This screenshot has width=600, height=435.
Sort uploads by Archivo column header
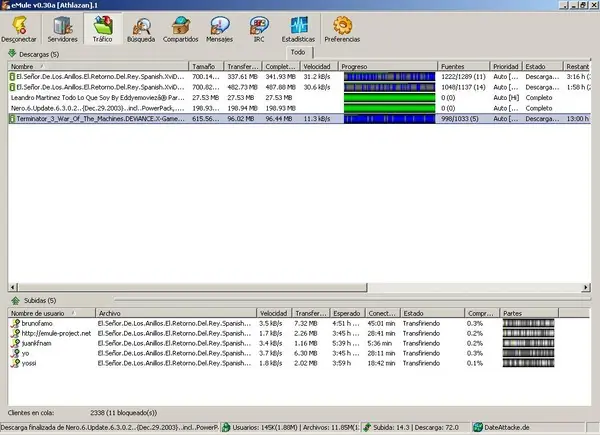(176, 313)
